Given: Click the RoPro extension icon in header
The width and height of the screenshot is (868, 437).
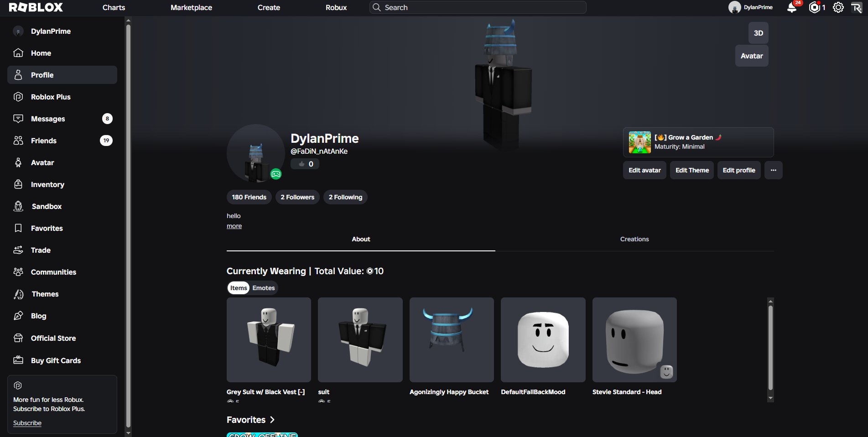Looking at the screenshot, I should [856, 7].
